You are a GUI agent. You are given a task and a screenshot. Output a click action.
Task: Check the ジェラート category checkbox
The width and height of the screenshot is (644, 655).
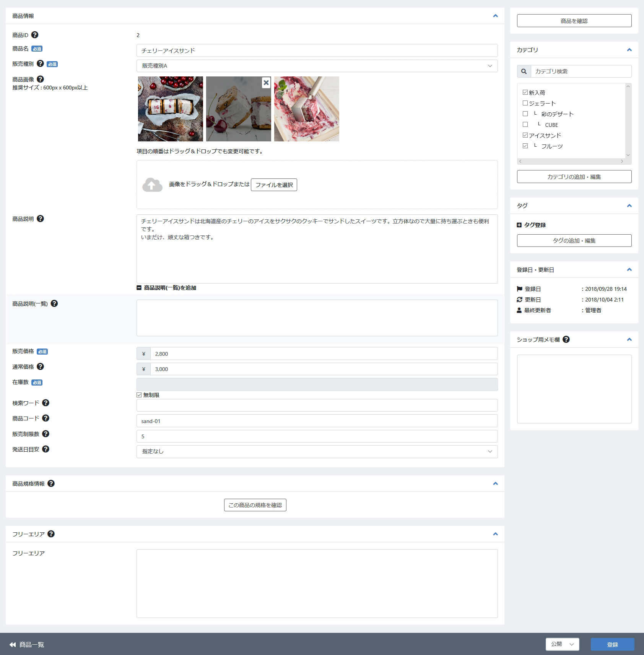tap(525, 103)
